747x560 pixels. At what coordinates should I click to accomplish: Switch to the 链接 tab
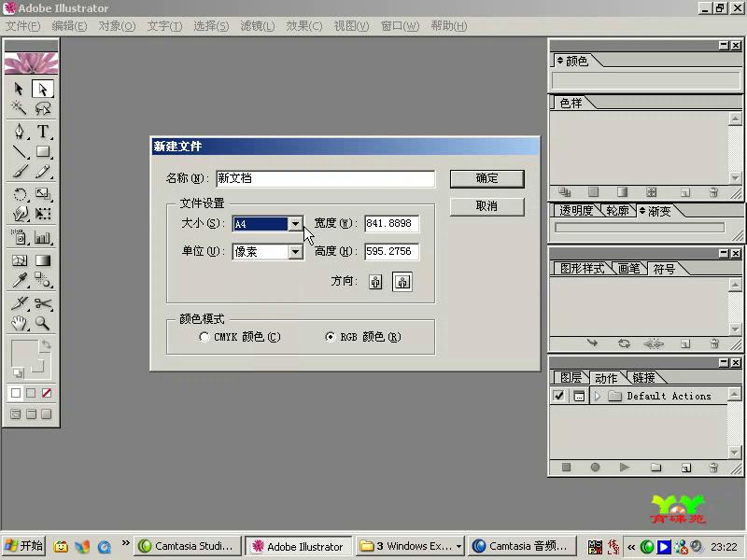click(643, 378)
